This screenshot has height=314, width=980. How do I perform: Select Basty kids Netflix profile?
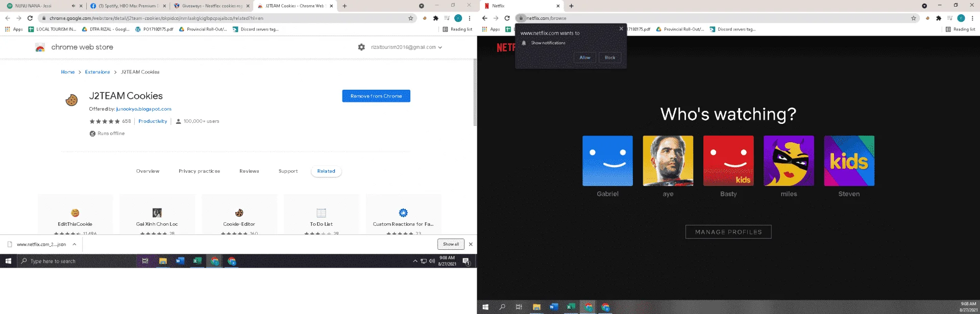(728, 161)
